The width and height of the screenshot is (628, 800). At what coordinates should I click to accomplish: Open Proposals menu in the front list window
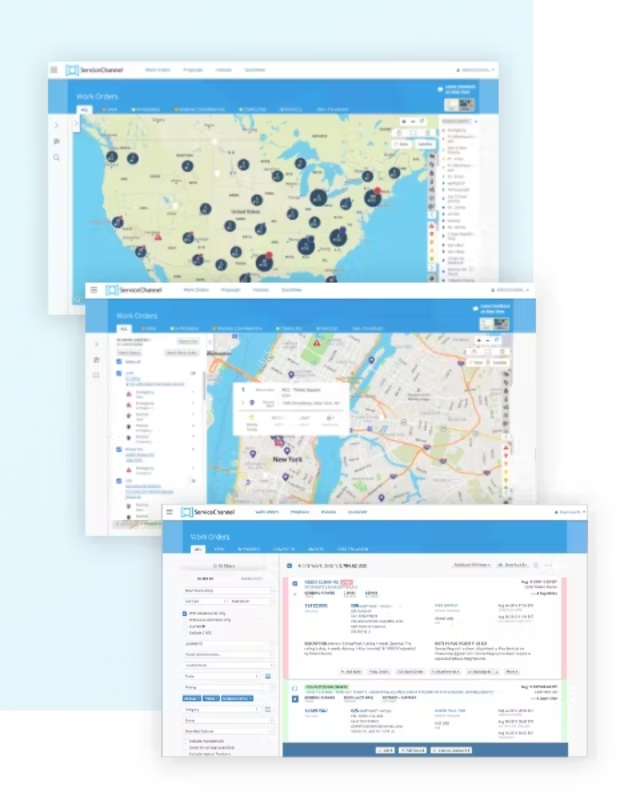[x=300, y=512]
